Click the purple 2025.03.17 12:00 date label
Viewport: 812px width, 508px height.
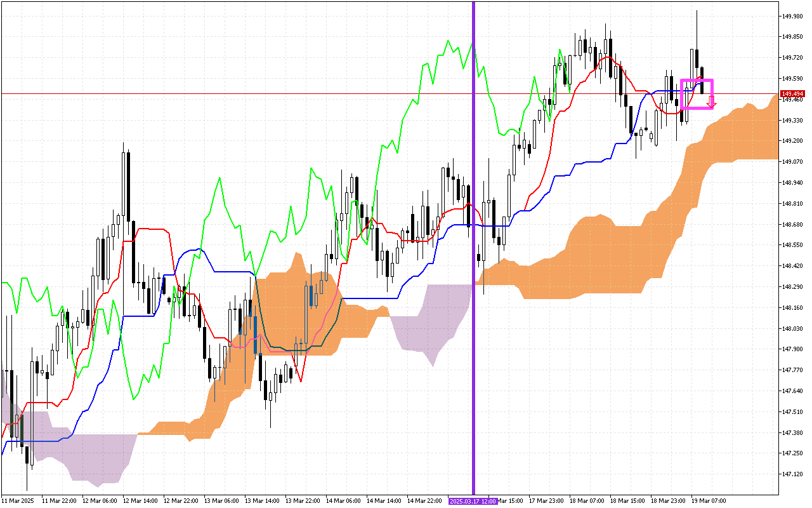473,501
